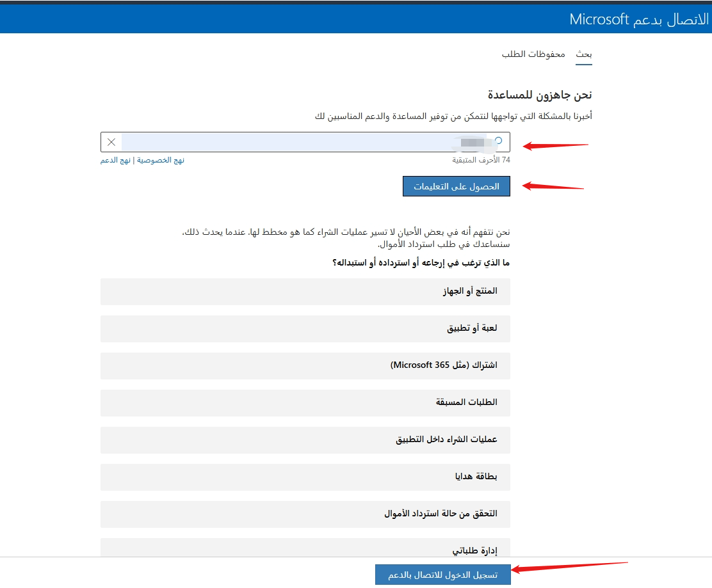
Task: Open the نهج الدعم link
Action: coord(115,160)
